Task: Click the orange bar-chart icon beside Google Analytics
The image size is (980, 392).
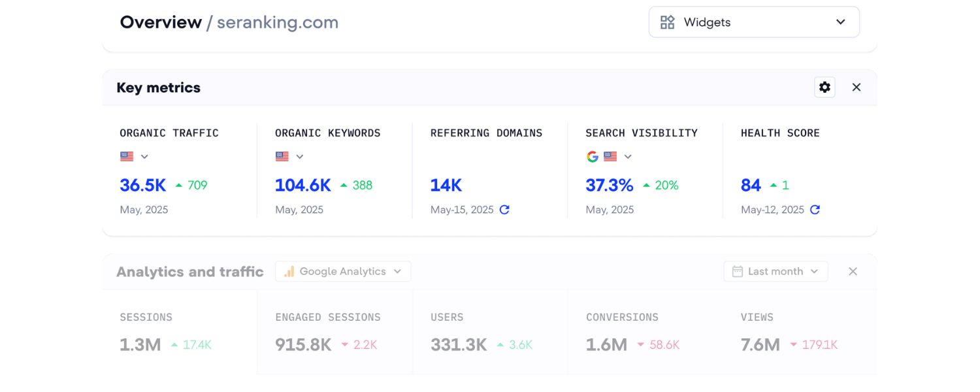Action: point(289,271)
